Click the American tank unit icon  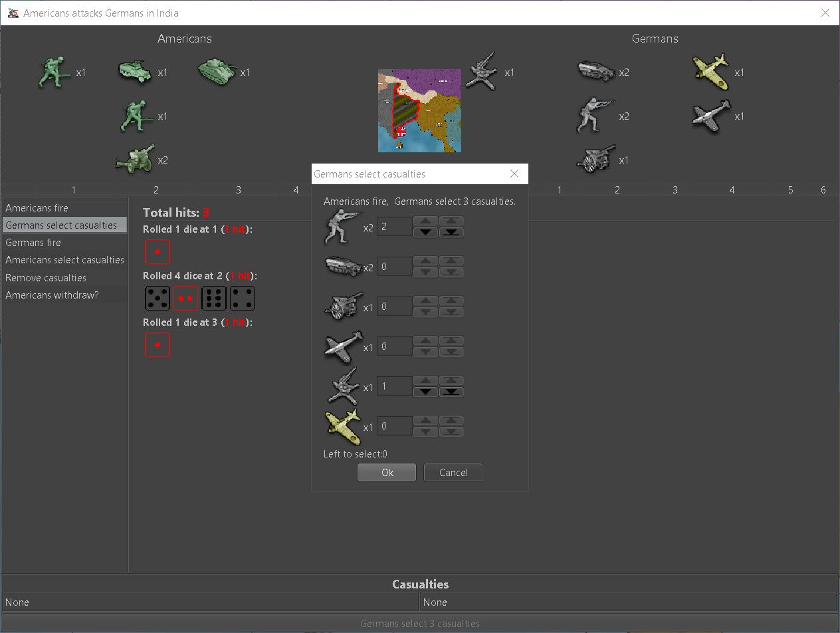coord(217,71)
